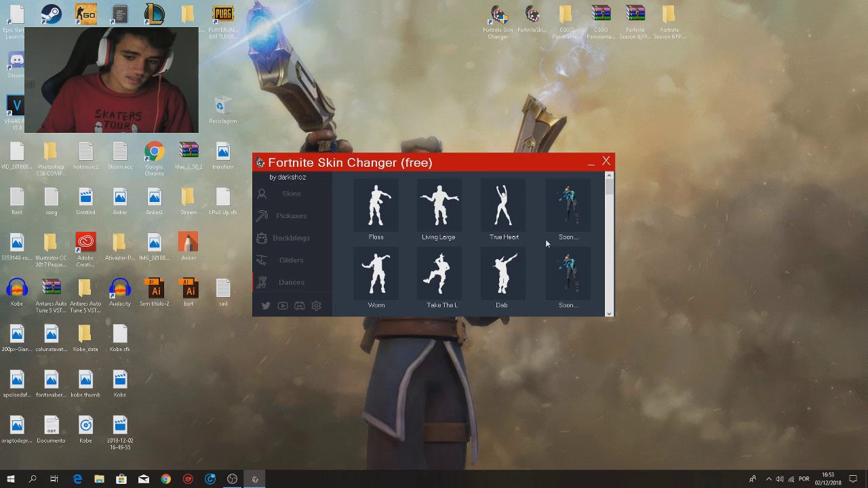Select the Untitled video file on desktop

click(85, 201)
